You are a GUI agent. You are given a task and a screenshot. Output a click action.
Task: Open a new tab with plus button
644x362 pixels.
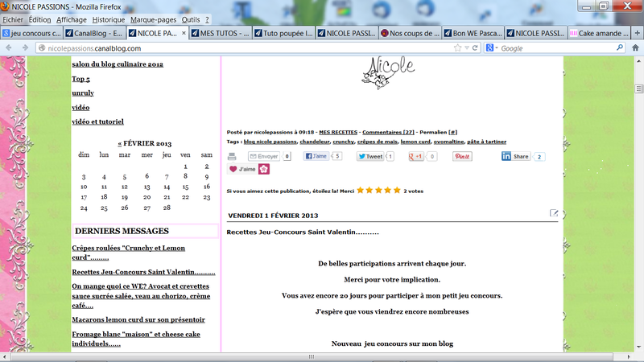click(637, 33)
